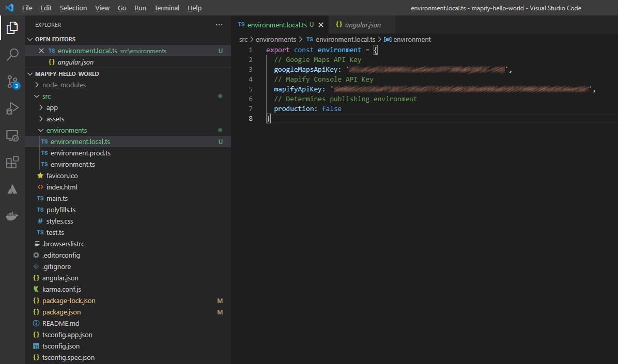Select the Explorer icon in the activity bar
This screenshot has width=618, height=364.
12,28
